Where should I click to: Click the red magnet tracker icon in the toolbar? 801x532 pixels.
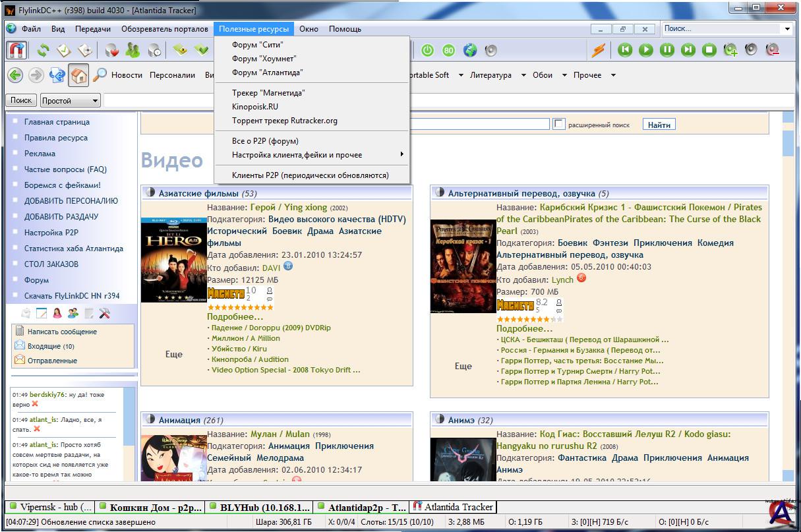(16, 50)
